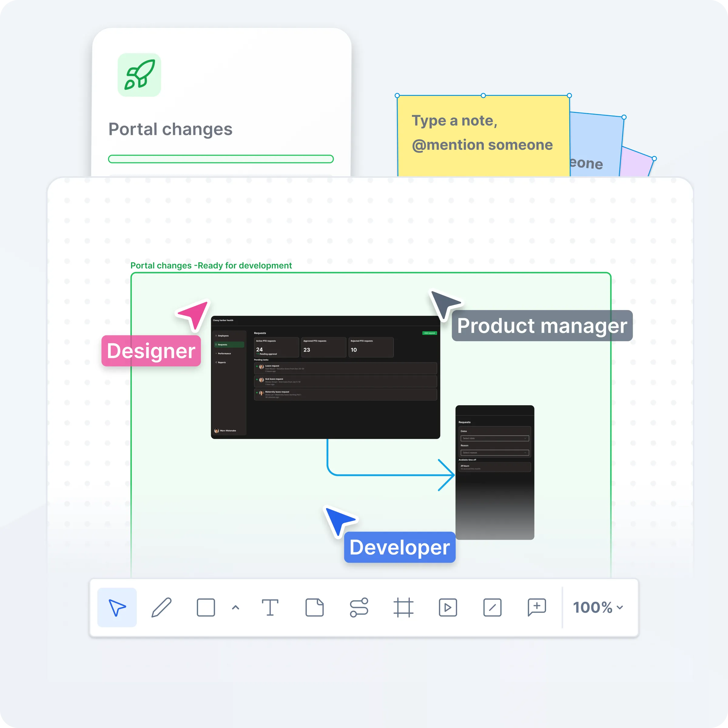
Task: Click the play presentation tool icon
Action: 448,607
